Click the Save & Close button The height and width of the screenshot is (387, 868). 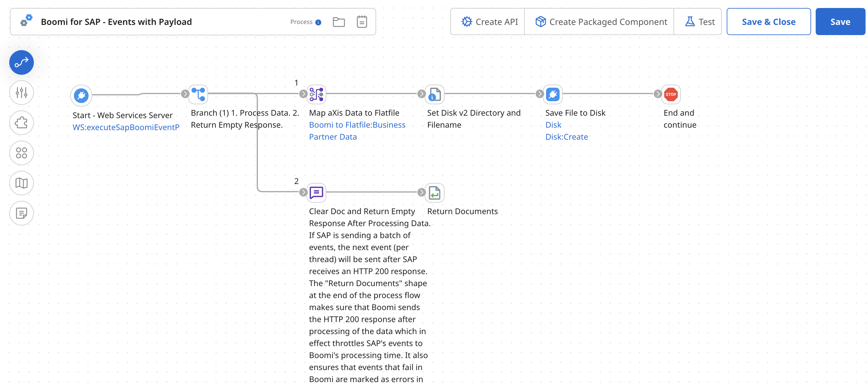click(769, 22)
